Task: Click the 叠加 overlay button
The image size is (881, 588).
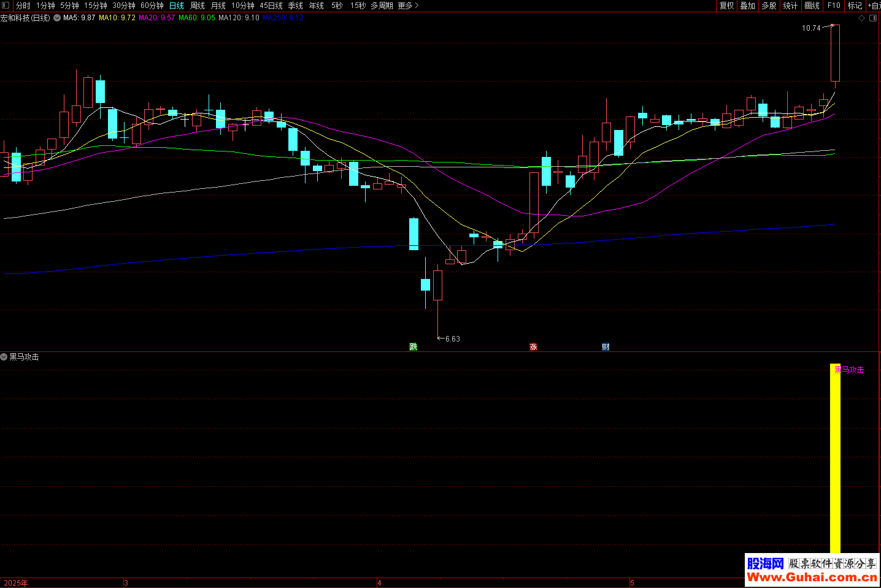Action: 748,6
